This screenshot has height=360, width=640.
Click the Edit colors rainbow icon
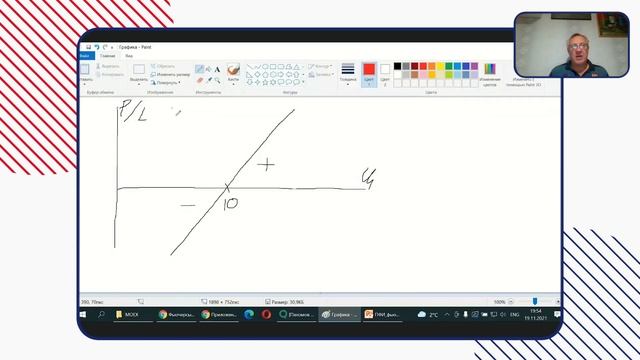[x=490, y=69]
